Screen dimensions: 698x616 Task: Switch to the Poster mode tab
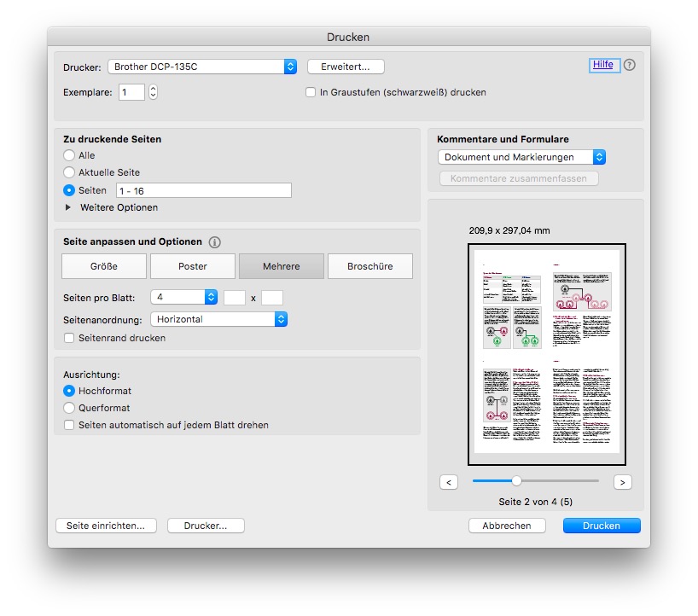[x=192, y=266]
